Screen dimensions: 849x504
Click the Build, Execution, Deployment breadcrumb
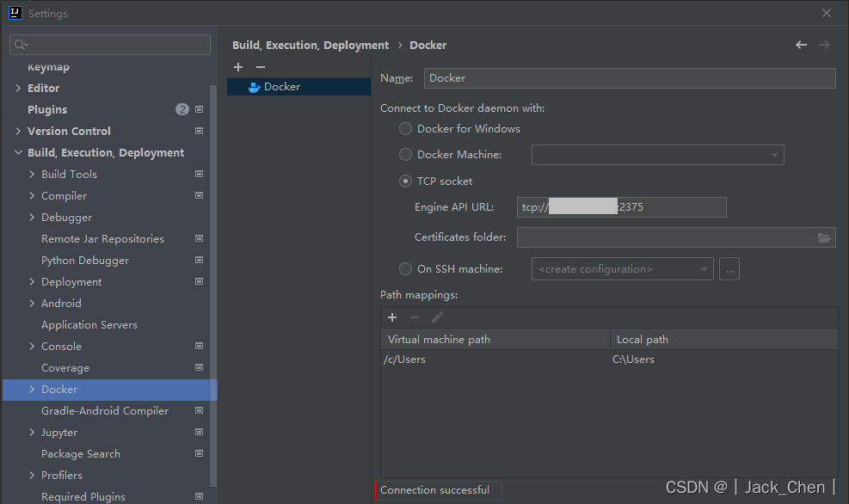[311, 45]
